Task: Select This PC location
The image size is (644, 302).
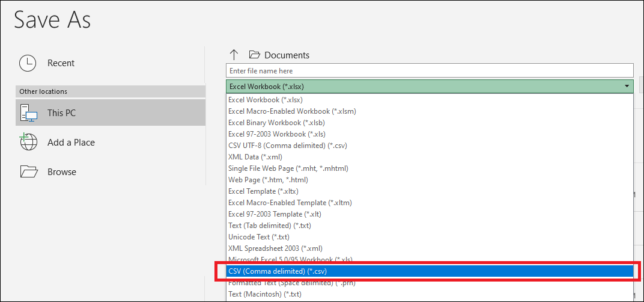Action: click(x=110, y=112)
